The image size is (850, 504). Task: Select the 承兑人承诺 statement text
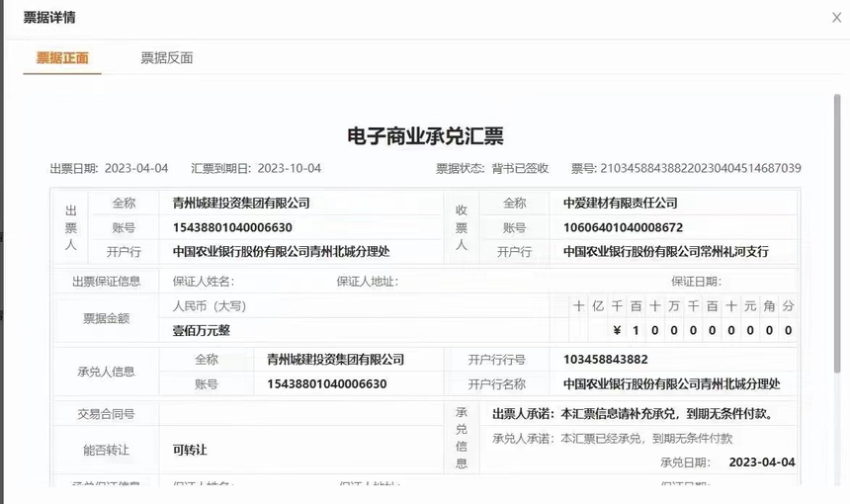tap(613, 439)
